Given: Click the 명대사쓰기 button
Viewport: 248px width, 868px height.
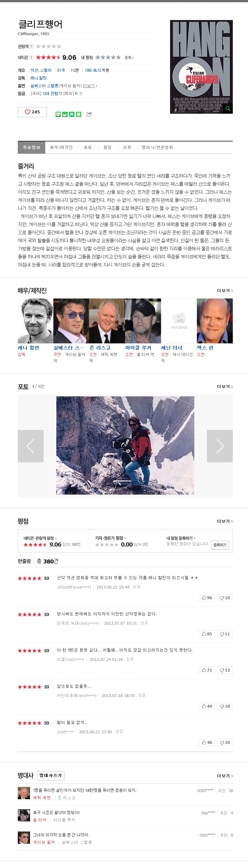Looking at the screenshot, I should tap(51, 775).
